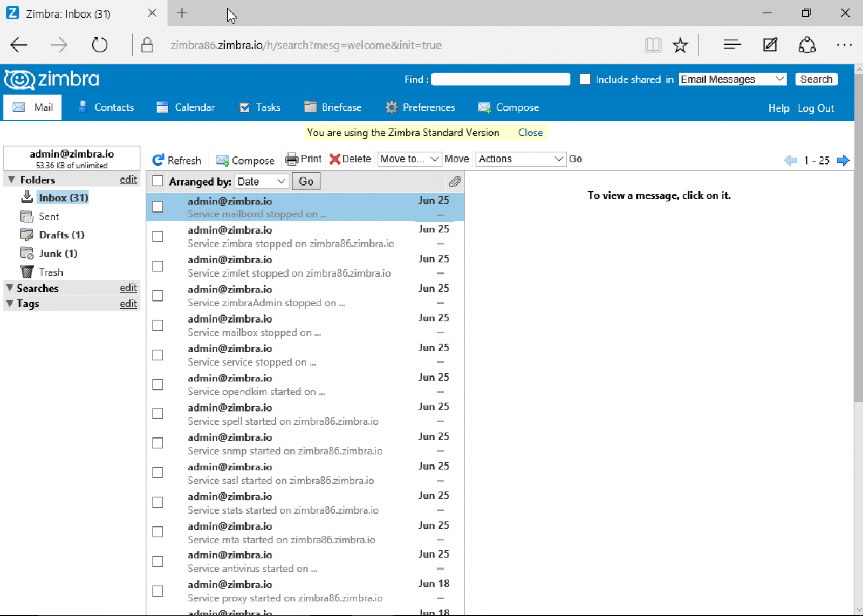
Task: Switch to the Mail tab
Action: click(x=33, y=107)
